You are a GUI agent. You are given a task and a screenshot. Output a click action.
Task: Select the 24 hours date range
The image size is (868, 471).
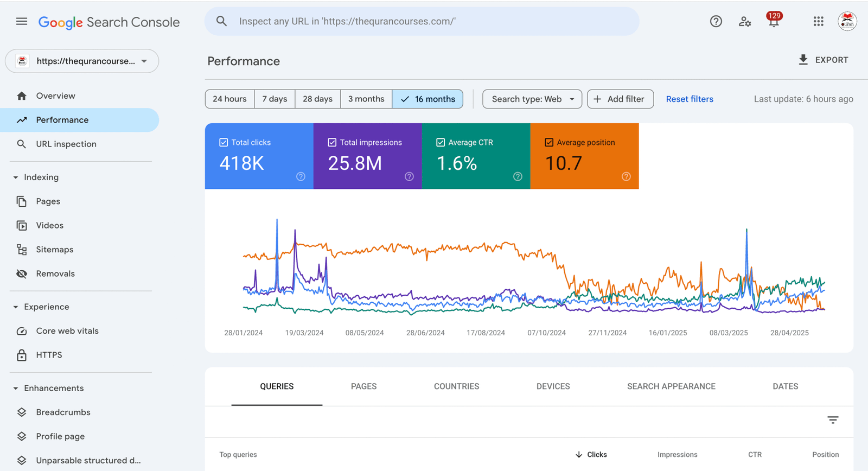(229, 99)
